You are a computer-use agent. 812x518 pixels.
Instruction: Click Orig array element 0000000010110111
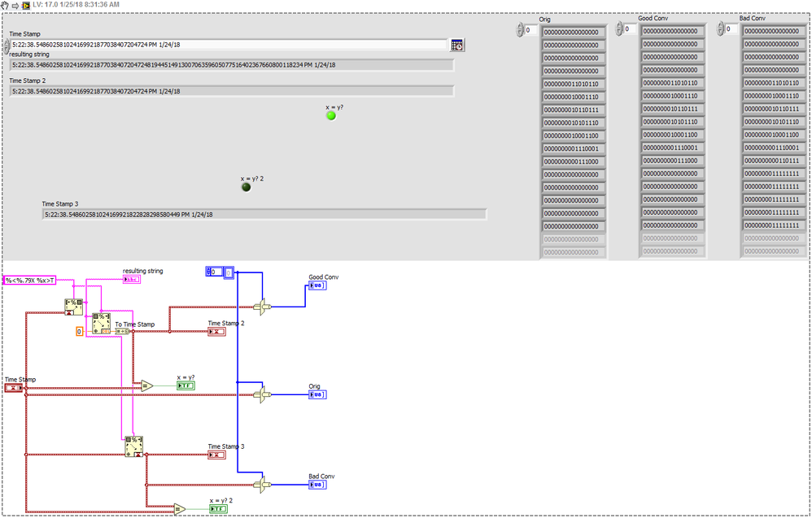573,110
